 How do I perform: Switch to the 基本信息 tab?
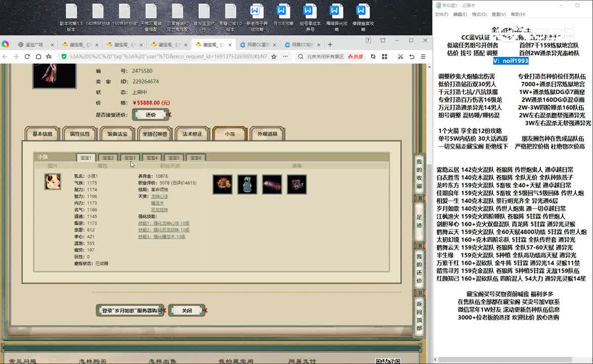(x=43, y=134)
